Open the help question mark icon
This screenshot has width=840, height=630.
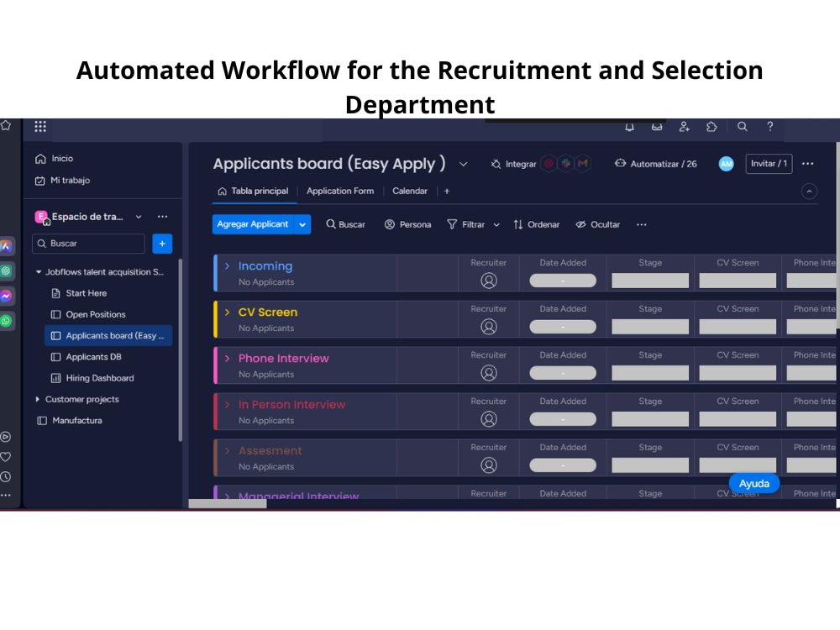coord(769,126)
